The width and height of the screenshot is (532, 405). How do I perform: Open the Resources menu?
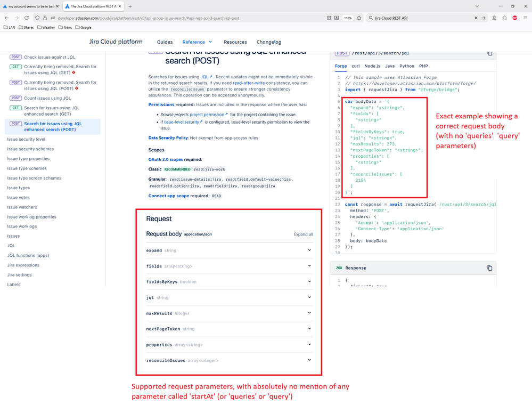tap(235, 42)
